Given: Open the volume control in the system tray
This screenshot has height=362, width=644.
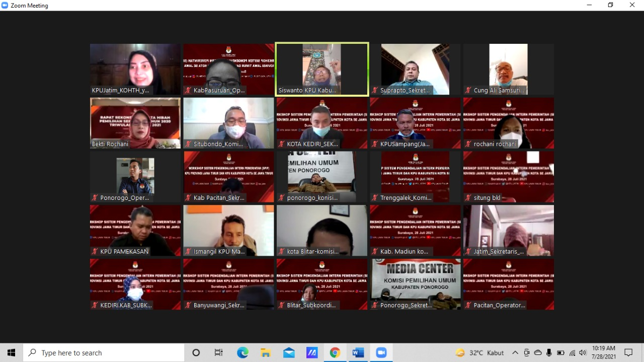Looking at the screenshot, I should (583, 353).
